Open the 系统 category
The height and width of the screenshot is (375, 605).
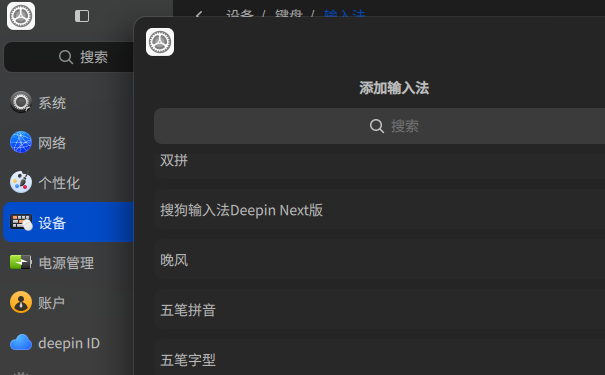pos(69,103)
